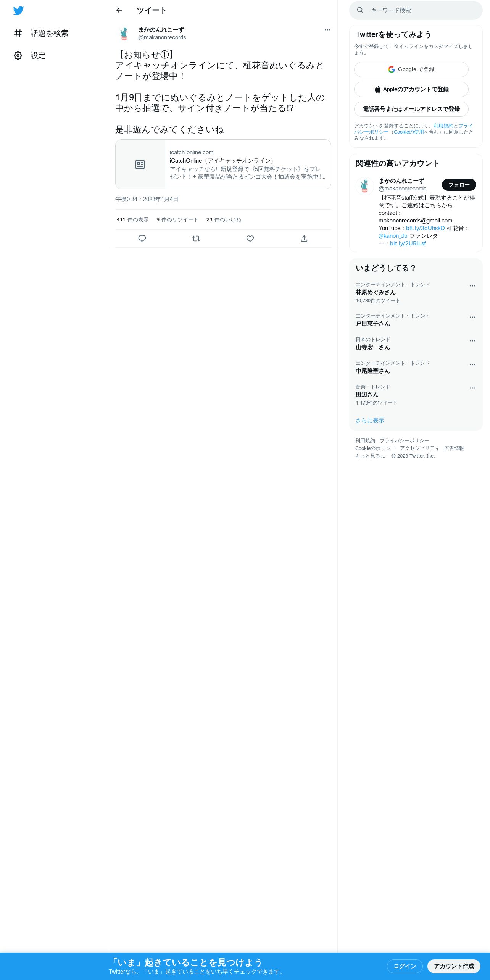
Task: Retweet using the retweet arrows icon
Action: 196,239
